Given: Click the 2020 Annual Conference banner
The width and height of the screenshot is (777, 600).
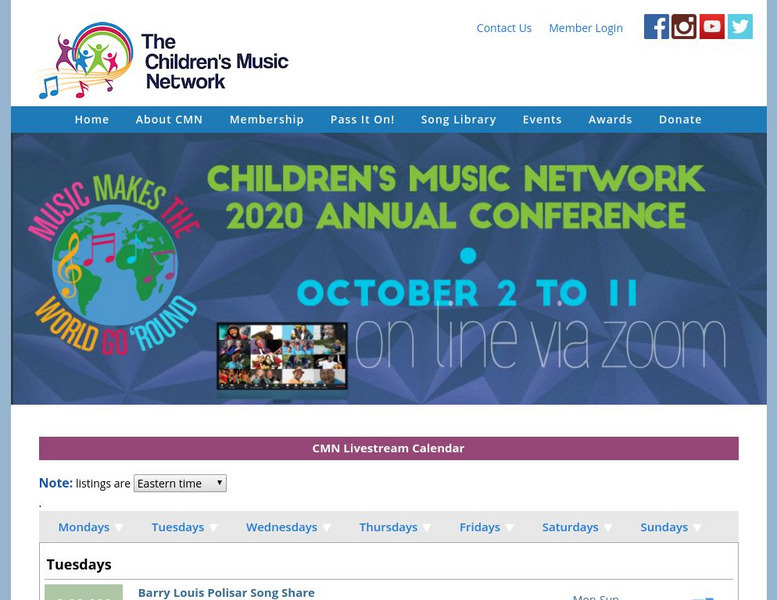Looking at the screenshot, I should click(389, 269).
